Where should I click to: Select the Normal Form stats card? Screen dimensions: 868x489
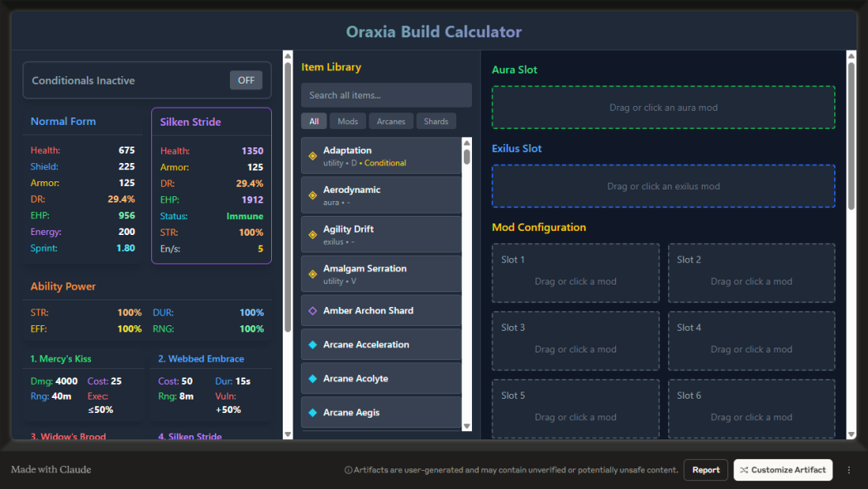tap(83, 185)
